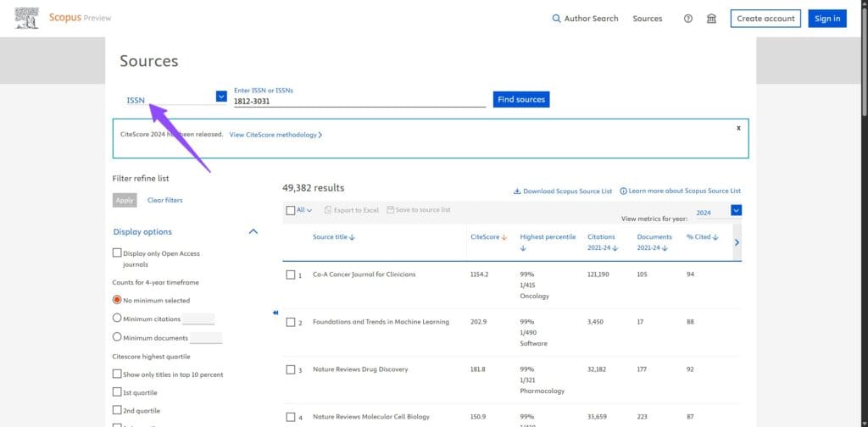Click the Elsevier tree logo
The image size is (868, 427).
point(26,19)
